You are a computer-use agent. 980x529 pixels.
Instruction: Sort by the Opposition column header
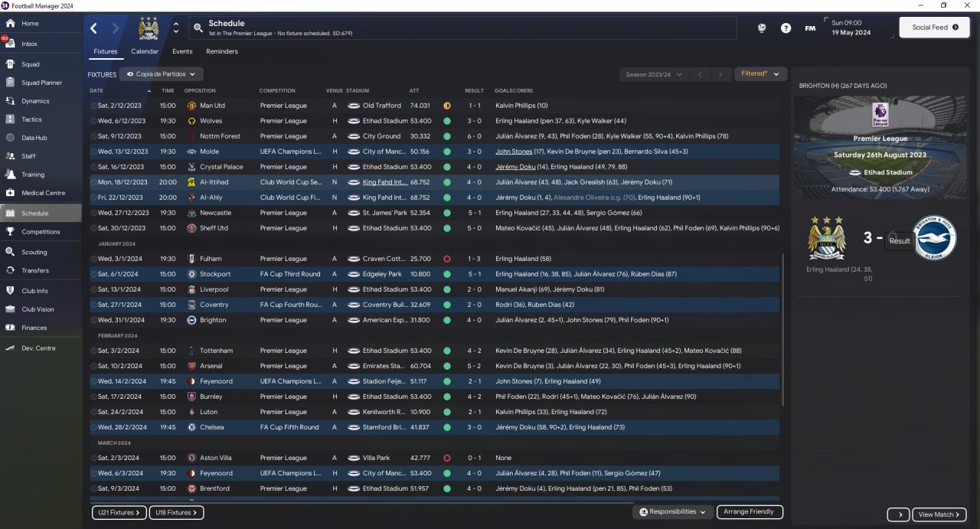tap(200, 90)
